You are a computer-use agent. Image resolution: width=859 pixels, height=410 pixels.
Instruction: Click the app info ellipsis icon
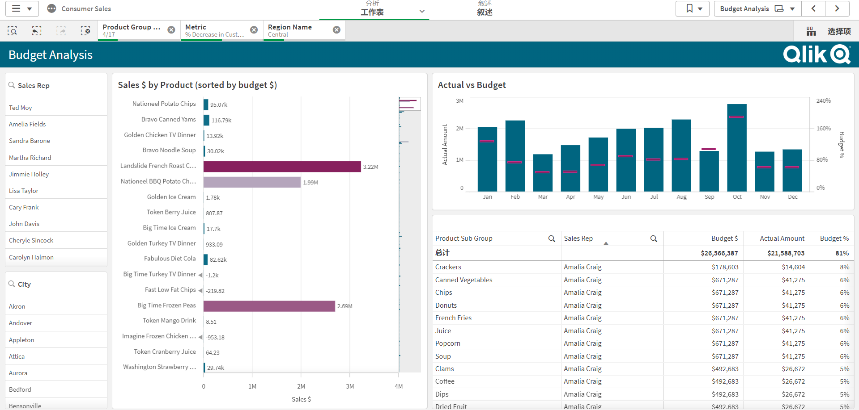51,9
